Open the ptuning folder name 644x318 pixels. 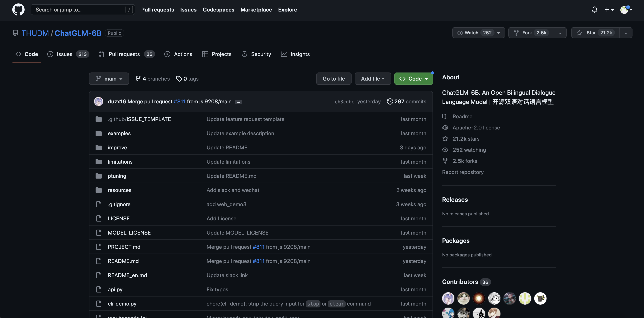[x=117, y=176]
